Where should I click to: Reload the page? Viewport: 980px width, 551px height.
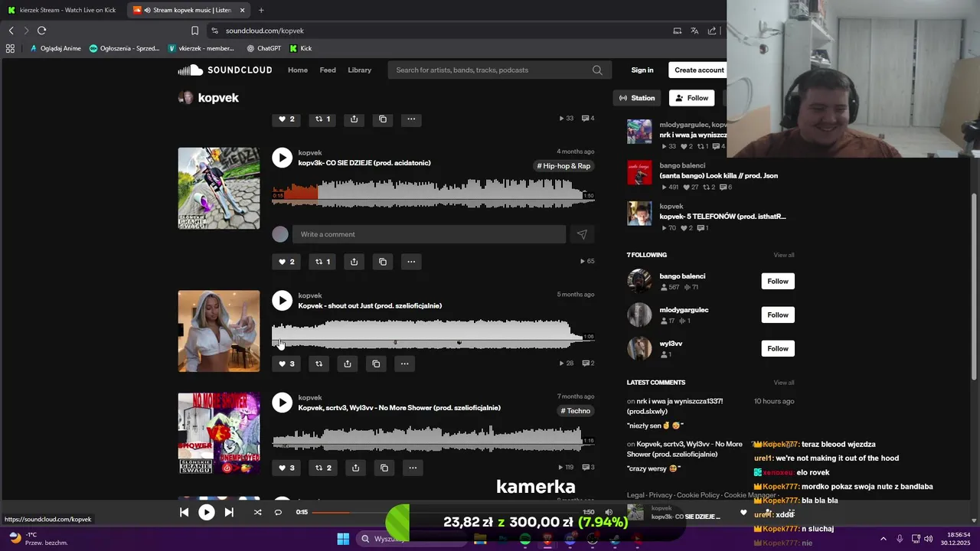(x=41, y=31)
